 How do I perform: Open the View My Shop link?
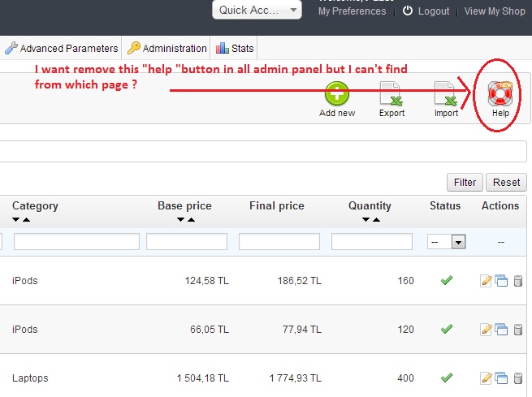click(495, 11)
